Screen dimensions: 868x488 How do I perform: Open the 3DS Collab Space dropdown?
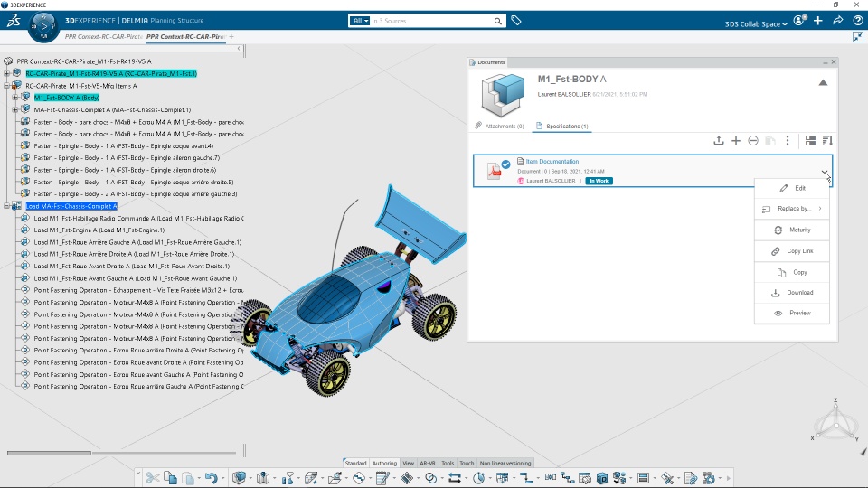[756, 23]
